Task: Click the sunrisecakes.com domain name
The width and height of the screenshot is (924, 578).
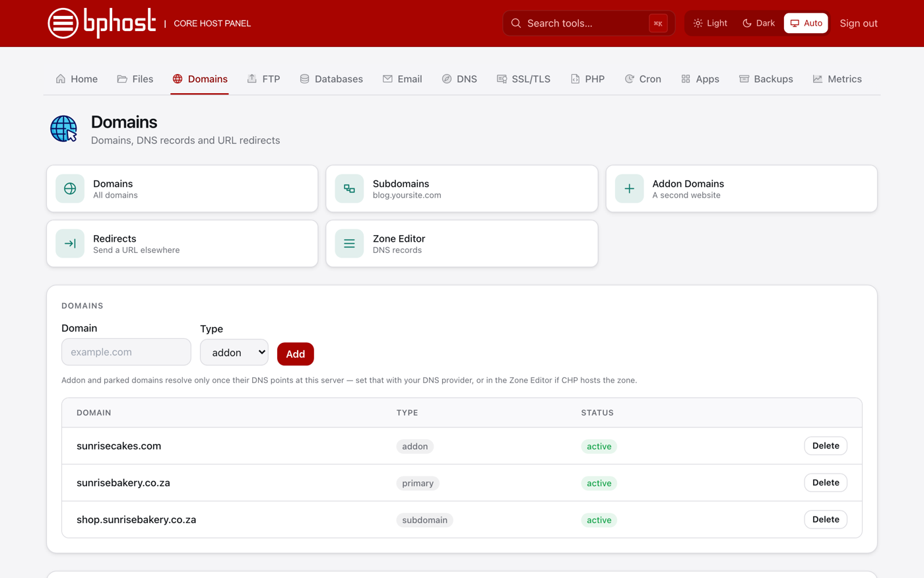Action: tap(119, 446)
